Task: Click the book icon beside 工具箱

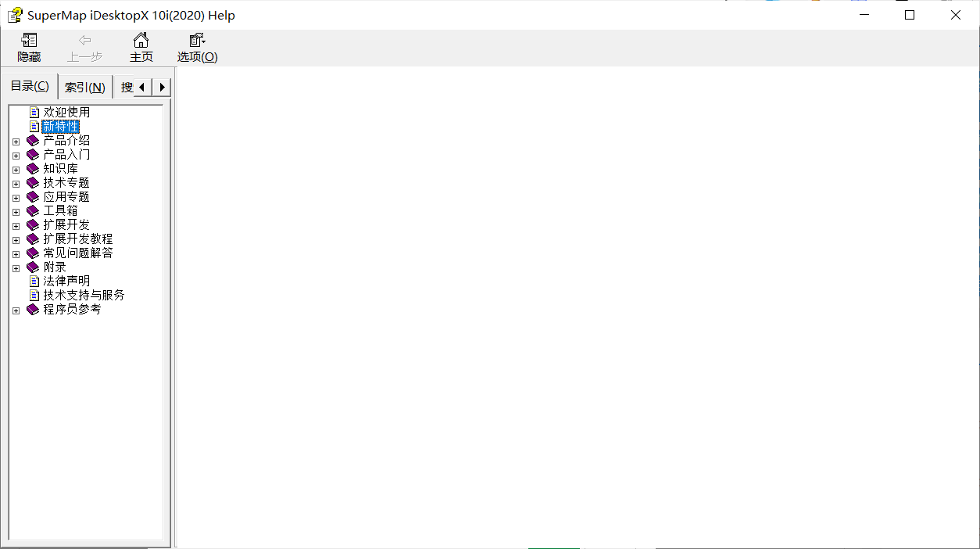Action: [x=33, y=211]
